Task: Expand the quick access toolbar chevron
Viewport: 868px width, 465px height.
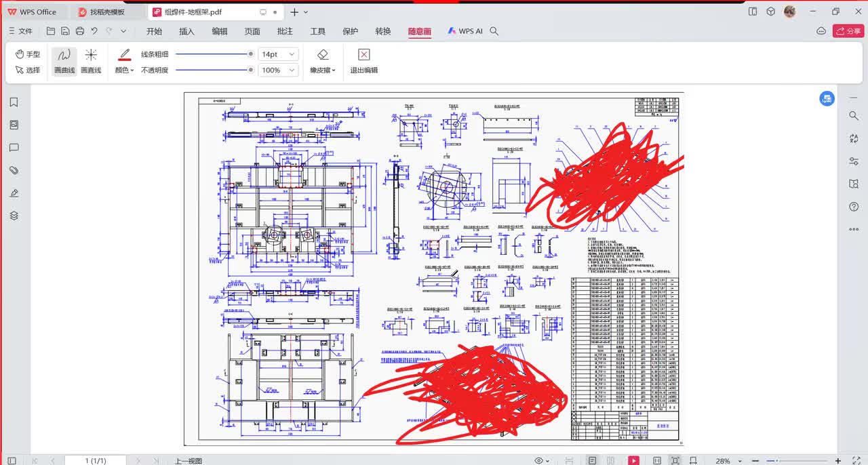Action: 123,31
